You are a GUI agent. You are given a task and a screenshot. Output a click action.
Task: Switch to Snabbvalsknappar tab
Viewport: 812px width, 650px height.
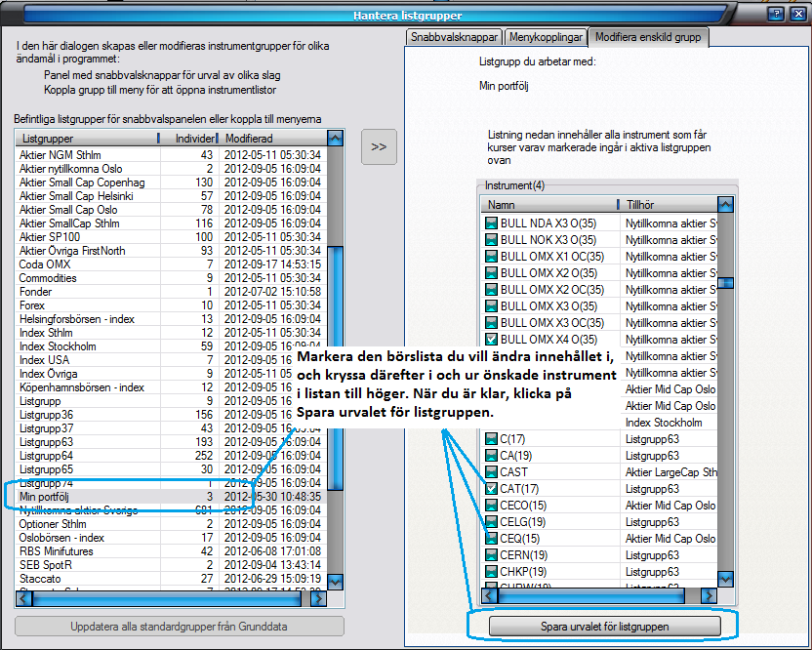pyautogui.click(x=454, y=37)
